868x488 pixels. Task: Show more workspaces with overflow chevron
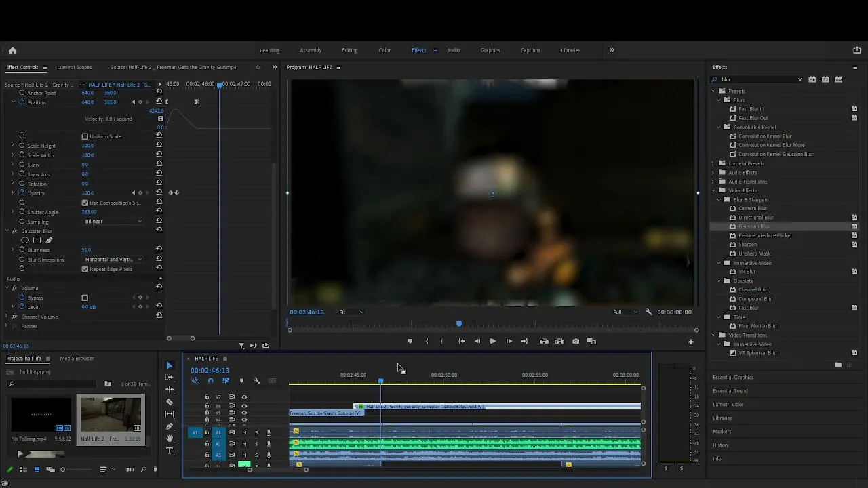[612, 50]
